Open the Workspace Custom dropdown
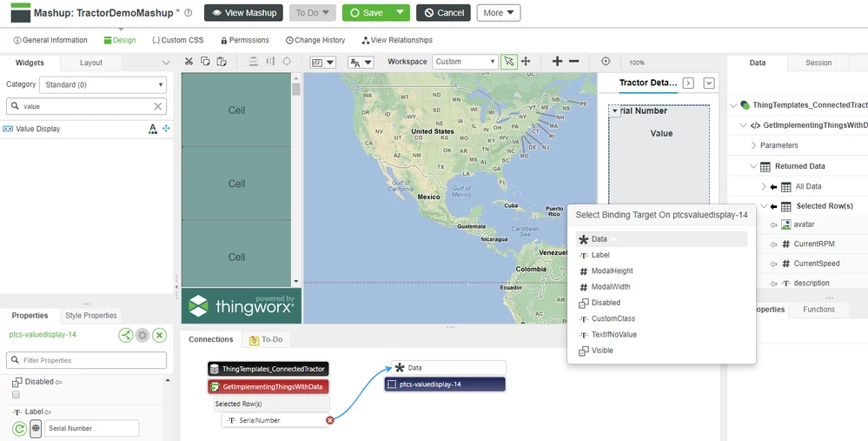Screen dimensions: 868x441 coord(465,62)
